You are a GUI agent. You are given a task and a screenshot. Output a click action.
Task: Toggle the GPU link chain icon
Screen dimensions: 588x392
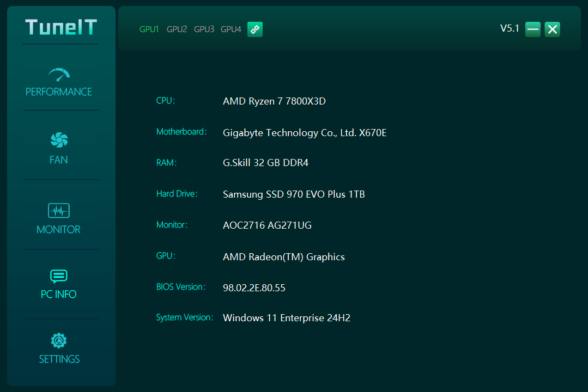click(255, 29)
